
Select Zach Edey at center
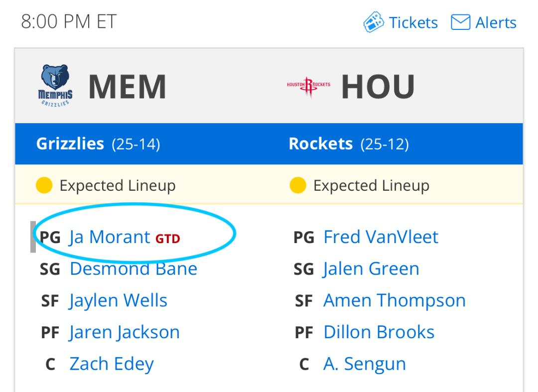click(x=112, y=364)
